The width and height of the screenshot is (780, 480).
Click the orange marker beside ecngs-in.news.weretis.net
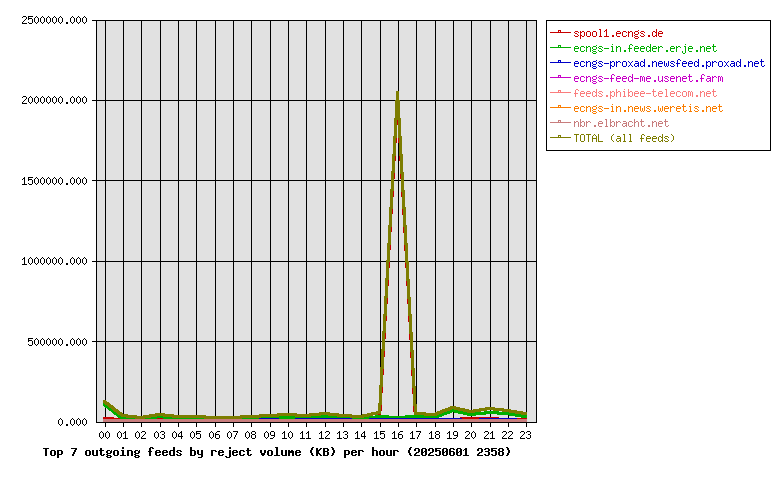pyautogui.click(x=560, y=107)
